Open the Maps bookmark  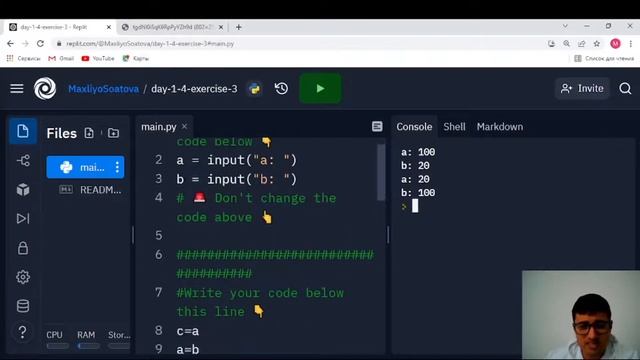[x=136, y=58]
